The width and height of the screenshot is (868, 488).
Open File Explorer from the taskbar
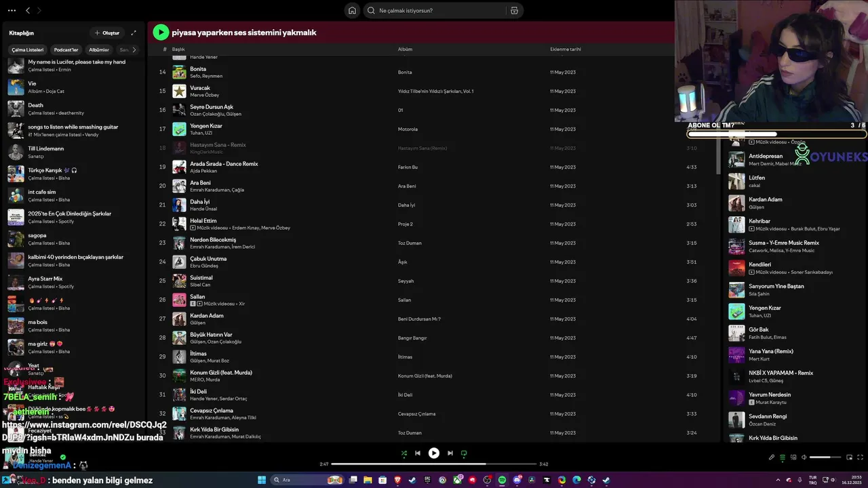click(x=368, y=480)
